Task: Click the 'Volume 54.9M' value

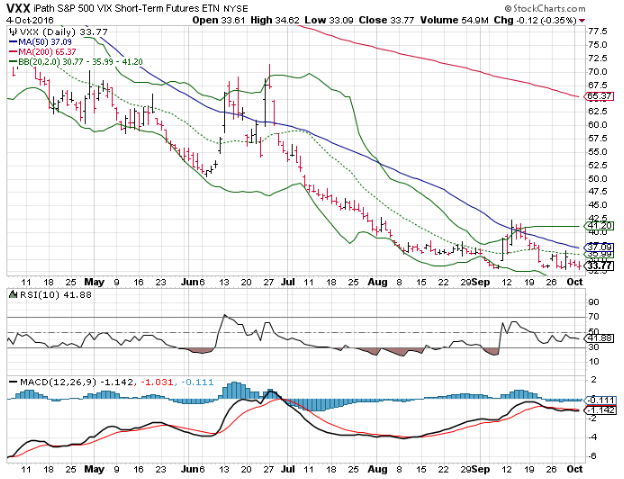Action: (454, 20)
